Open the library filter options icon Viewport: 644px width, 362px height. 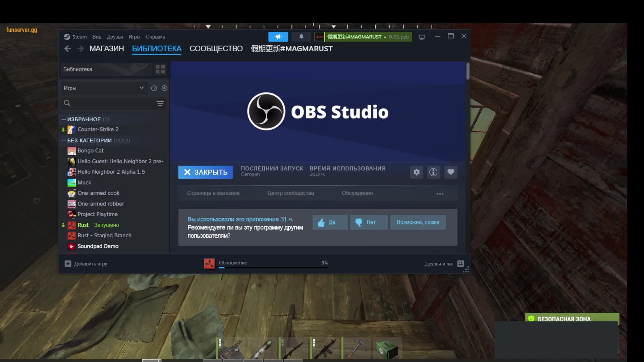point(160,104)
